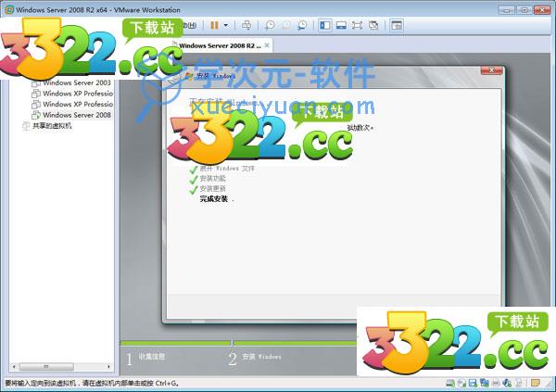Click the Take snapshot clock icon
Viewport: 556px width, 392px height.
click(270, 25)
